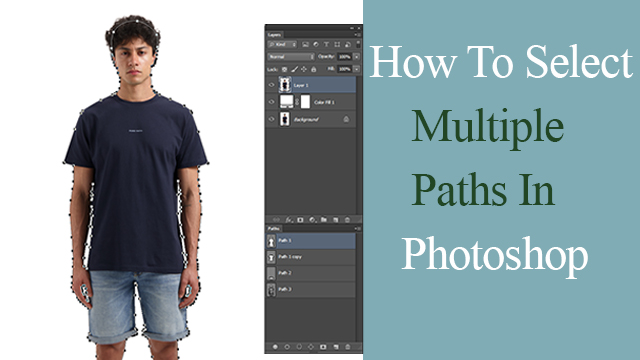Screen dimensions: 640x360
Task: Toggle the layer filtering switch
Action: pos(358,44)
